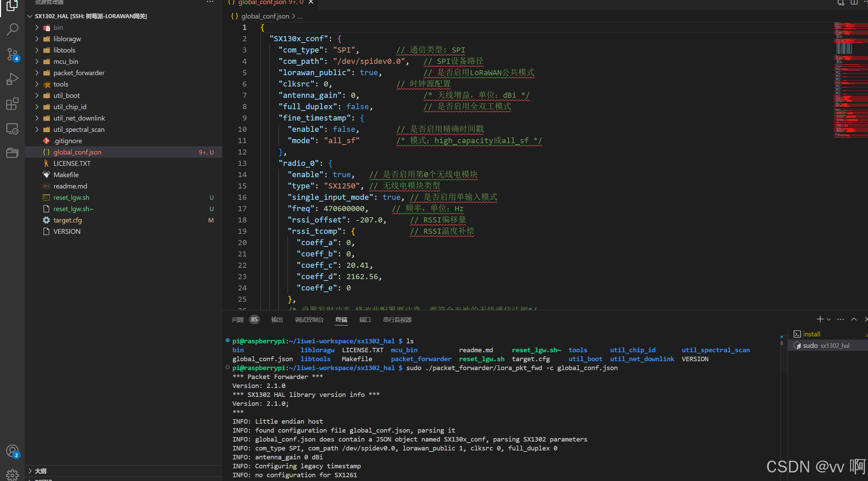Viewport: 868px width, 481px height.
Task: Click the "com_path" key in editor
Action: click(x=301, y=61)
